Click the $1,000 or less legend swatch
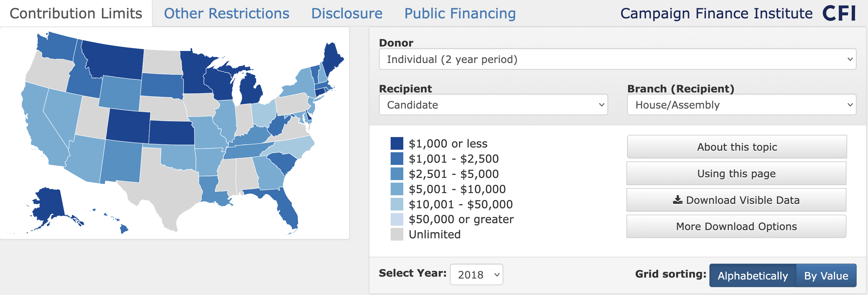The height and width of the screenshot is (295, 868). 397,143
